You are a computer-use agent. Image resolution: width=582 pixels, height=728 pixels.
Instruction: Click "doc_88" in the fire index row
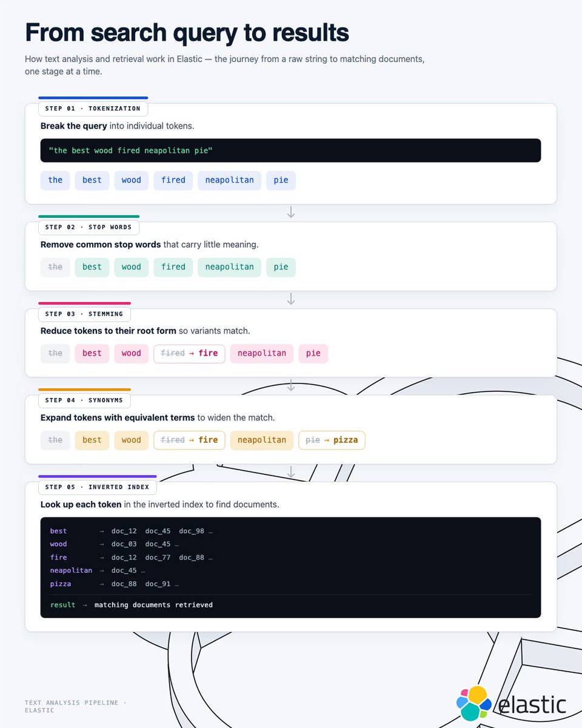192,558
